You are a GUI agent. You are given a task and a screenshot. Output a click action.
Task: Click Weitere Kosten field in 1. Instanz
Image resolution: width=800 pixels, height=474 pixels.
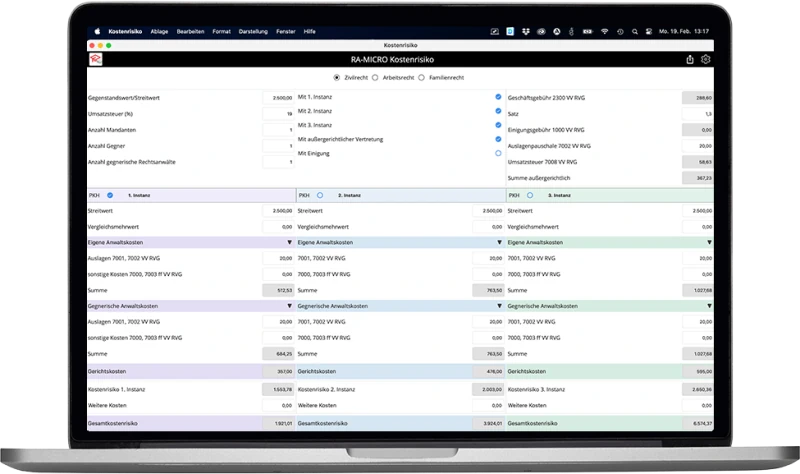pos(279,406)
